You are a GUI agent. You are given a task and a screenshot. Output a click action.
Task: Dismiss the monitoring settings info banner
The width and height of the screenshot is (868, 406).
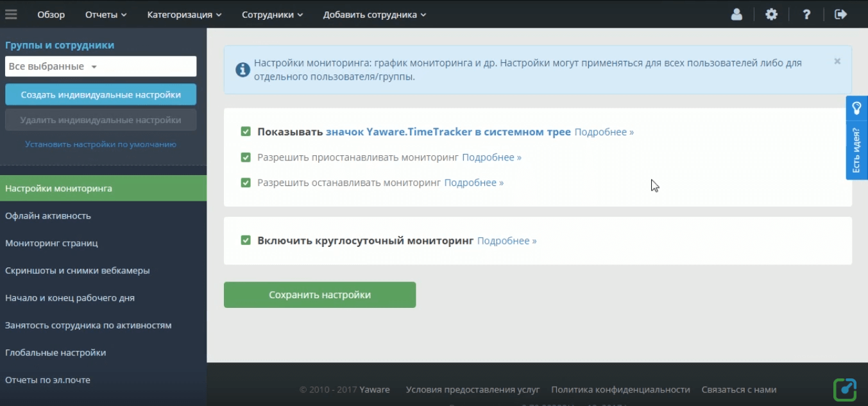(x=837, y=62)
